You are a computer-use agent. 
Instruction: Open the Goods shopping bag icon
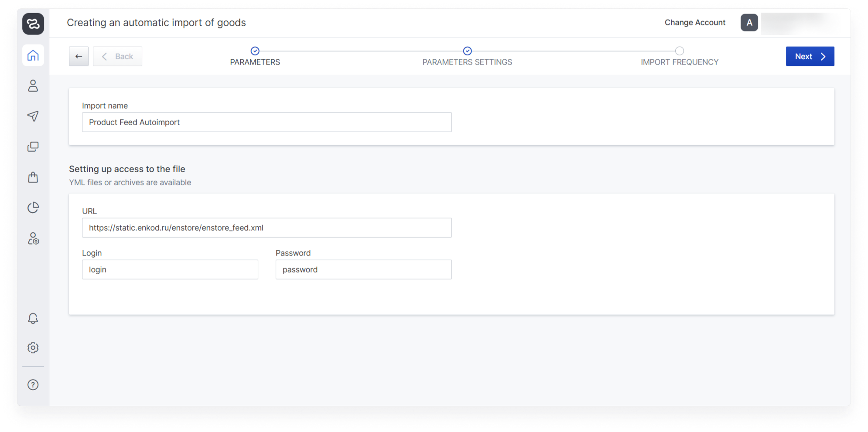coord(33,177)
